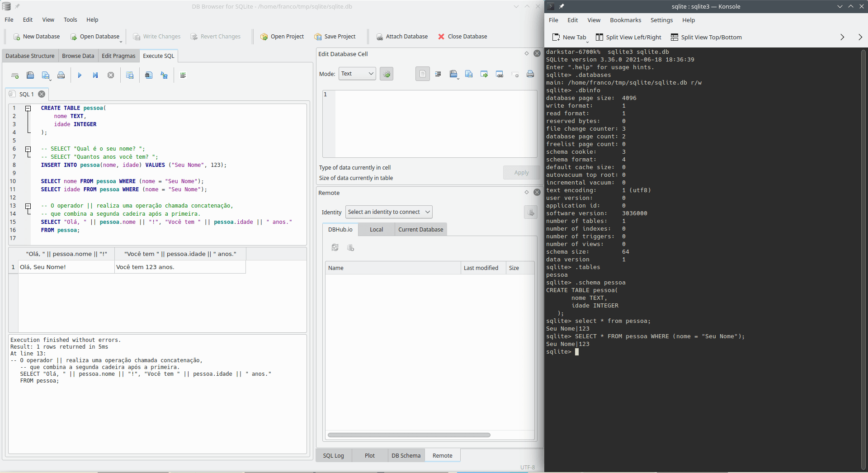
Task: Open the DB Schema bottom tab
Action: (406, 455)
